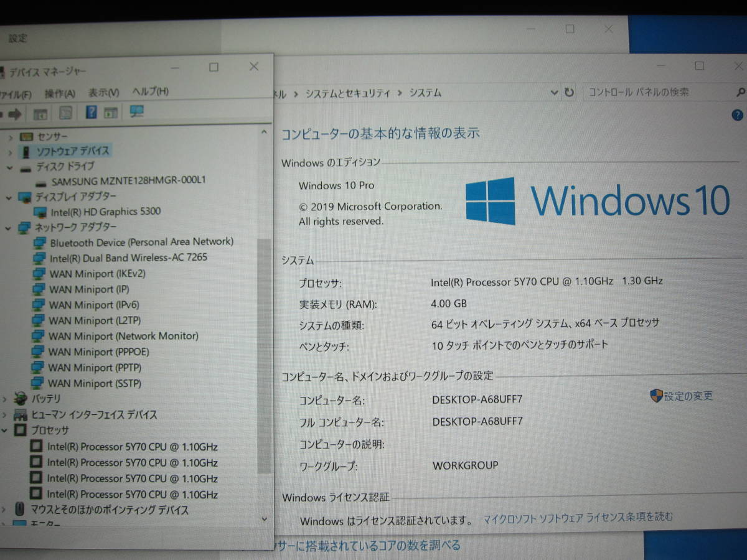Screen dimensions: 747x560
Task: Expand the ヒューマン インターフェイス デバイス node
Action: pos(5,415)
